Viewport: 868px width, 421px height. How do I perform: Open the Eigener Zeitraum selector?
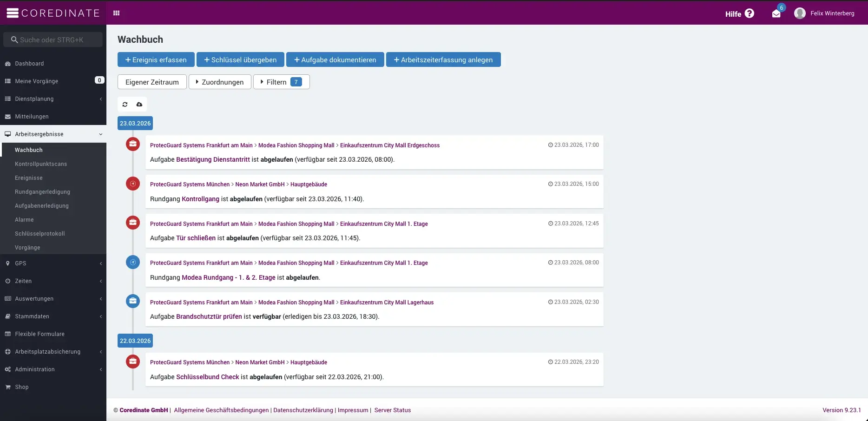[x=152, y=82]
